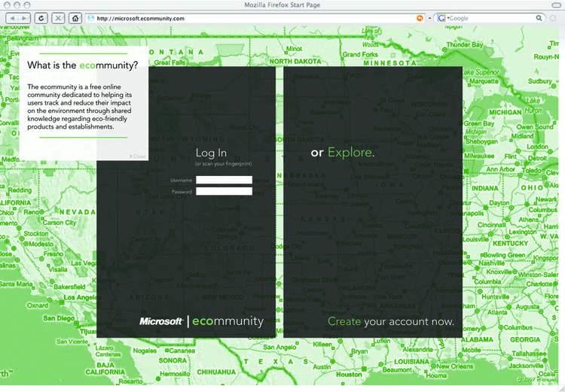Click the back navigation arrow
This screenshot has width=565, height=392.
click(x=12, y=18)
